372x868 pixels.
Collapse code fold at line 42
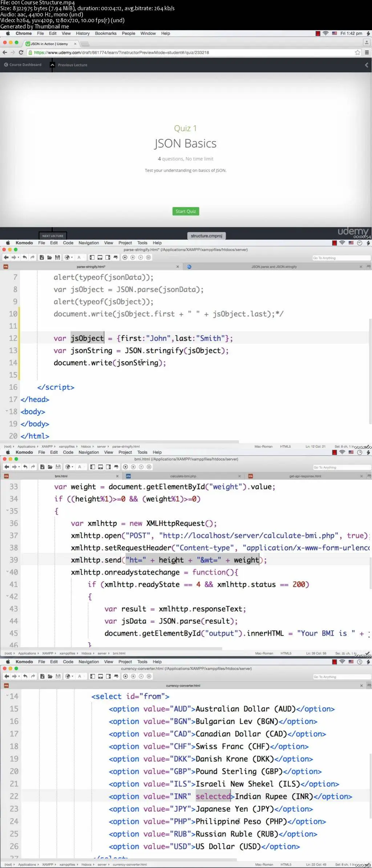tap(7, 596)
